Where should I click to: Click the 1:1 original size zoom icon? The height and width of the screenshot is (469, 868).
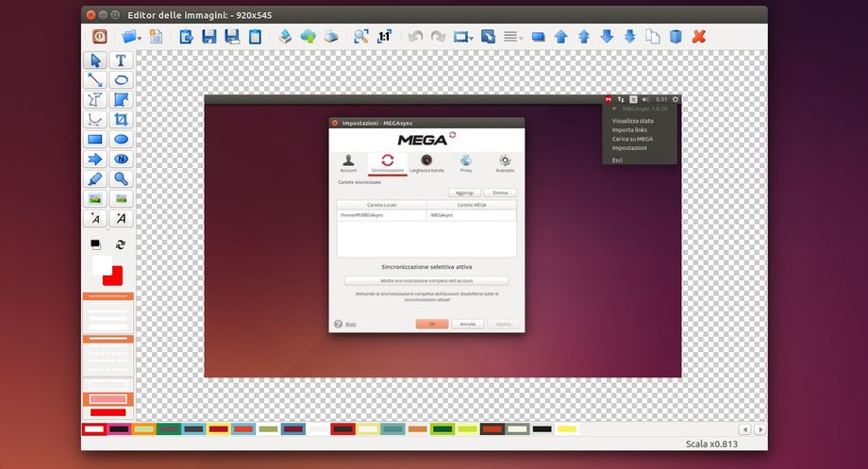coord(384,37)
